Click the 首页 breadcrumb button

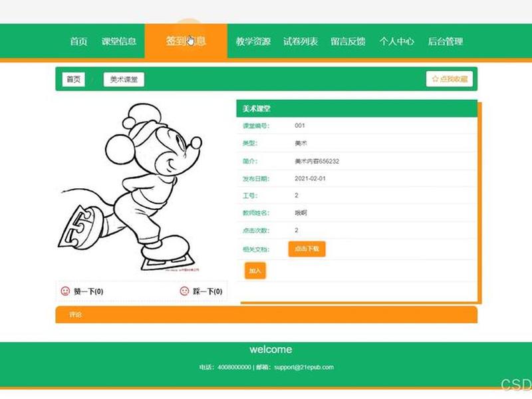coord(73,79)
